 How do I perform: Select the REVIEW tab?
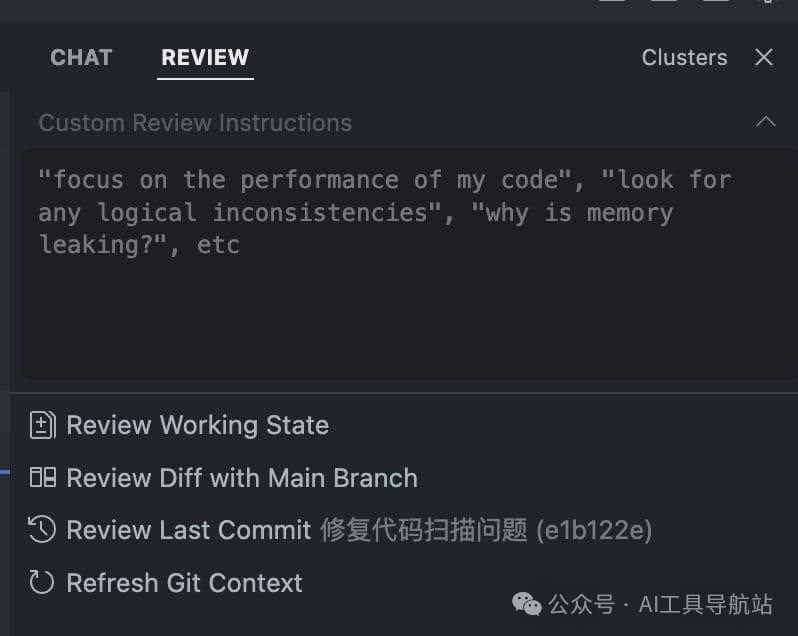(x=205, y=57)
